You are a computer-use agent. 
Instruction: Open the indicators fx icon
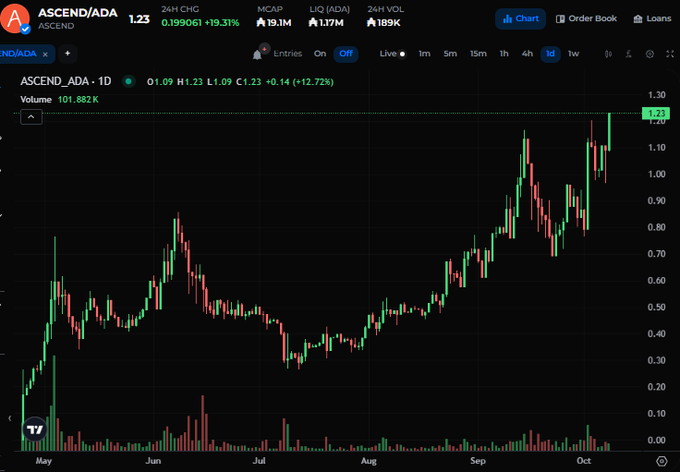pyautogui.click(x=629, y=54)
